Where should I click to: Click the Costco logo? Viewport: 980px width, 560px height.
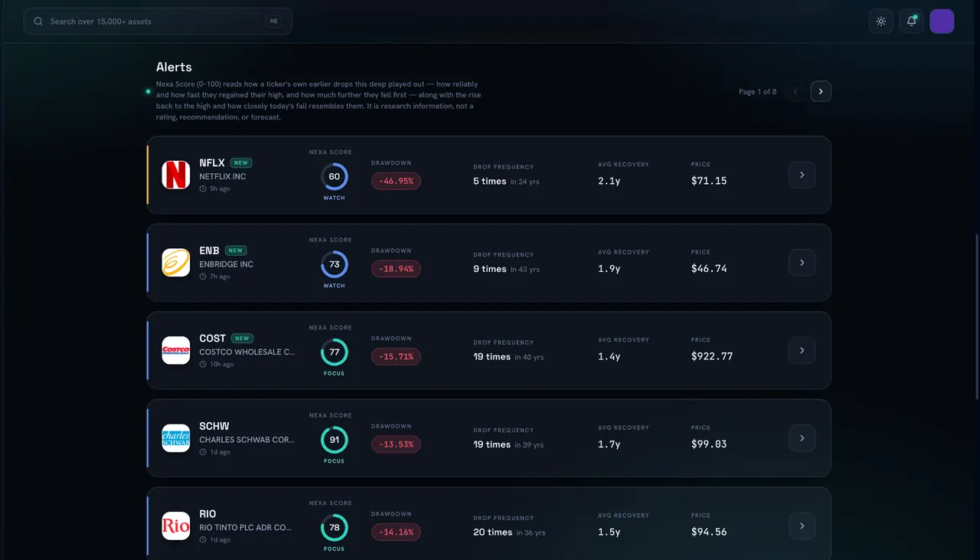[x=176, y=350]
